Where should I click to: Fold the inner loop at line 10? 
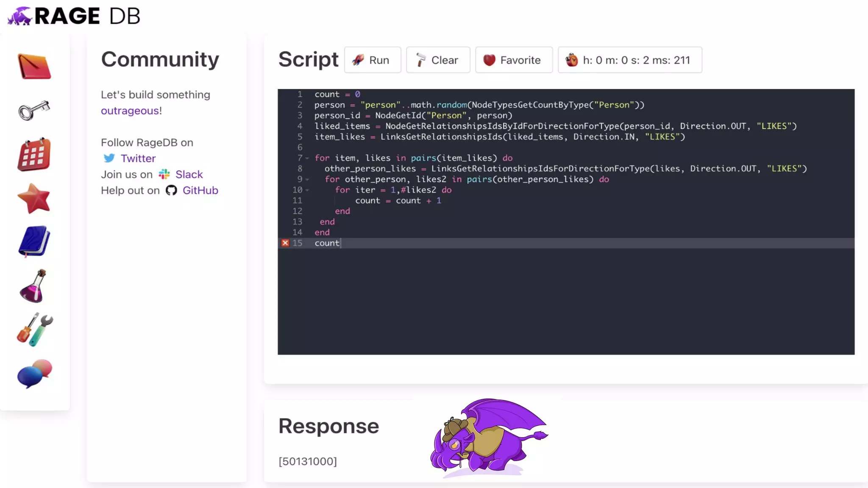click(x=307, y=190)
